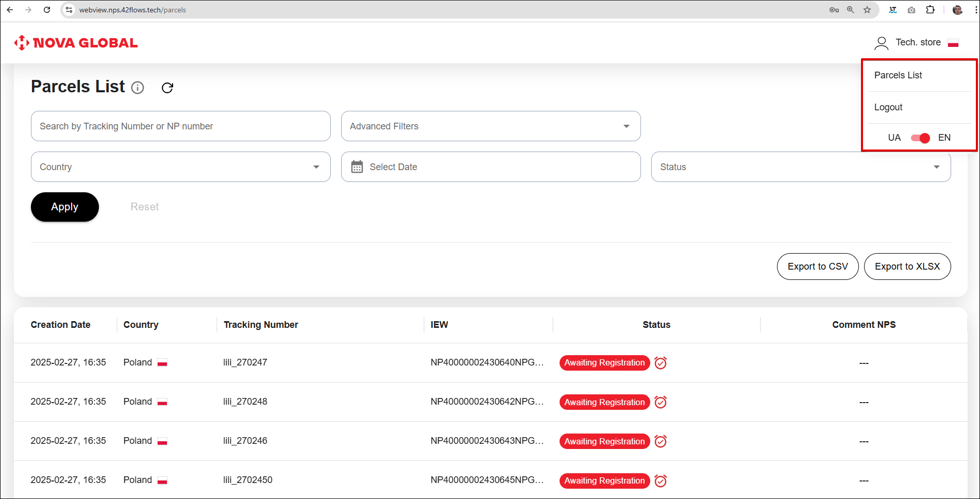This screenshot has width=980, height=499.
Task: Click the Export to XLSX button
Action: click(x=907, y=267)
